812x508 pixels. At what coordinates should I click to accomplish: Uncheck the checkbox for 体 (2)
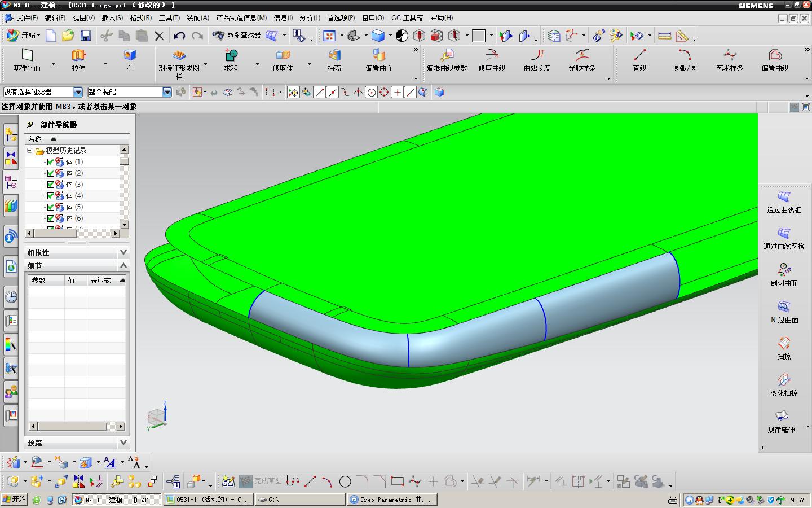point(51,173)
